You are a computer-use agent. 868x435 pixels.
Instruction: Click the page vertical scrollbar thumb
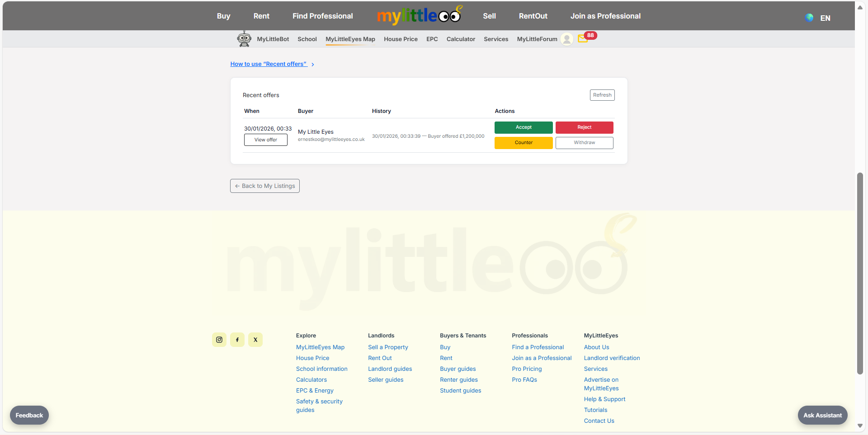click(860, 273)
